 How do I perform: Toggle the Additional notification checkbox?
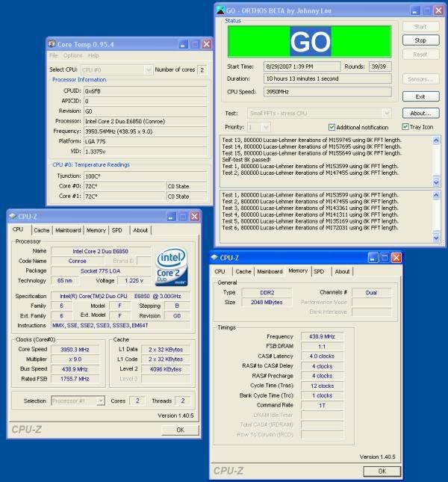[x=332, y=127]
